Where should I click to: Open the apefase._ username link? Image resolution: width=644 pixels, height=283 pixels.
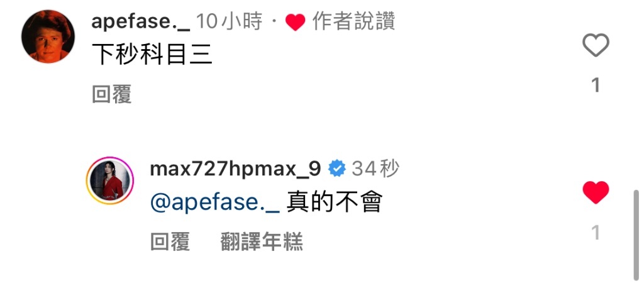(x=141, y=21)
